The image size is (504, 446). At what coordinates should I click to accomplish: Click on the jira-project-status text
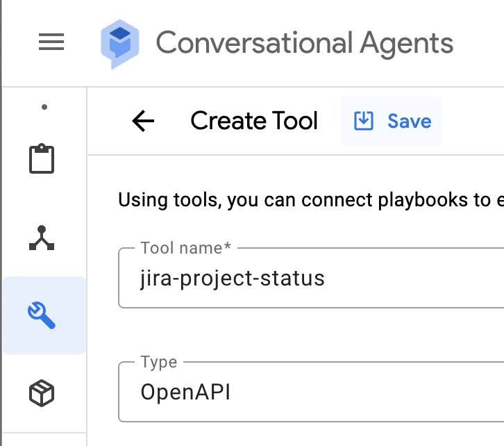coord(233,279)
